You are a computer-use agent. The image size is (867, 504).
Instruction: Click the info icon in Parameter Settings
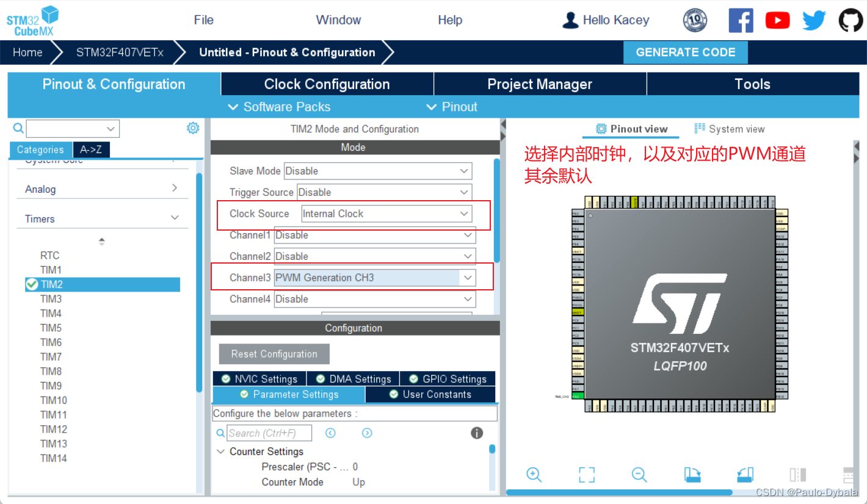click(477, 433)
